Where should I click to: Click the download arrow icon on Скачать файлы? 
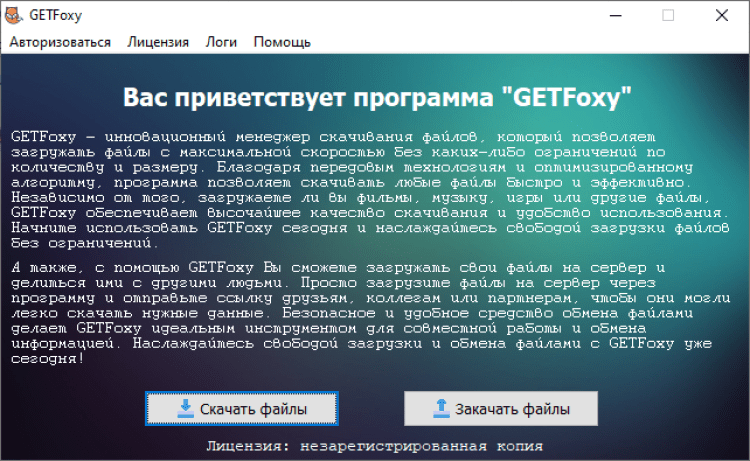(185, 409)
